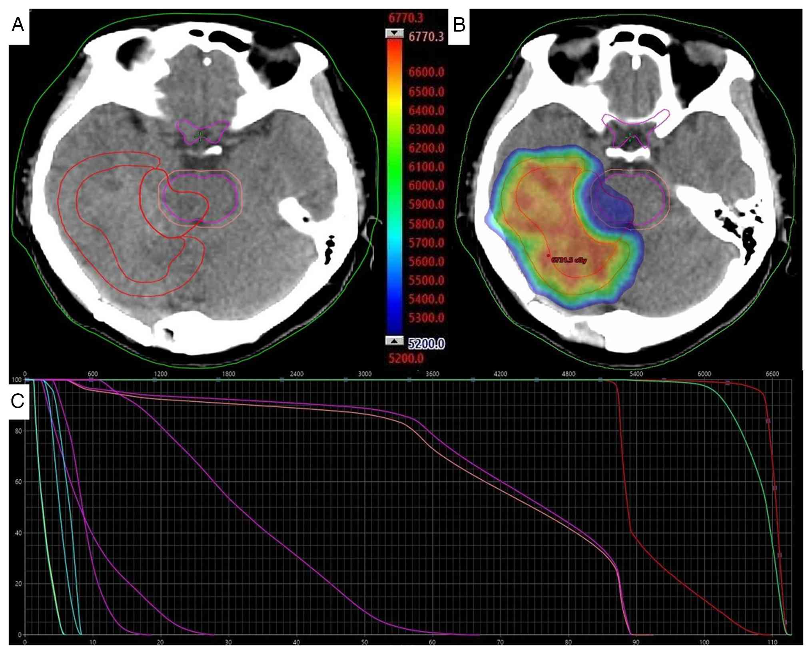Click the 6600.0 label on dose scale

pyautogui.click(x=426, y=72)
